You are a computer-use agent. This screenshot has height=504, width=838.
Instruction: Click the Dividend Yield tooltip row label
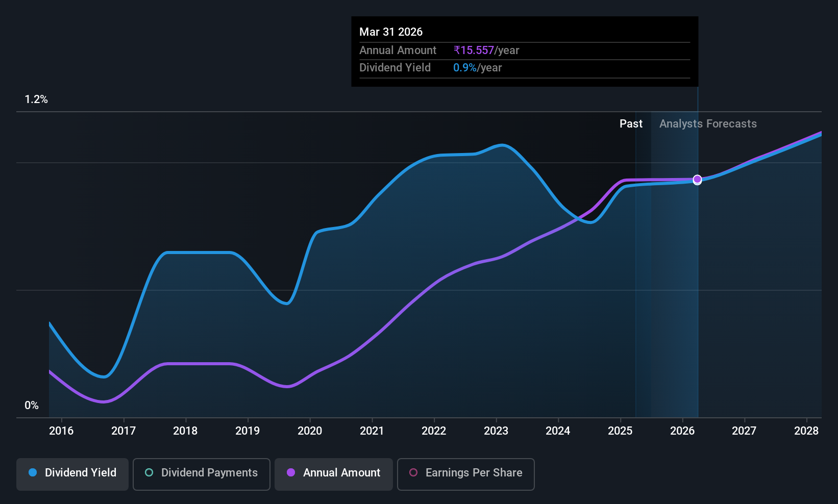[395, 68]
